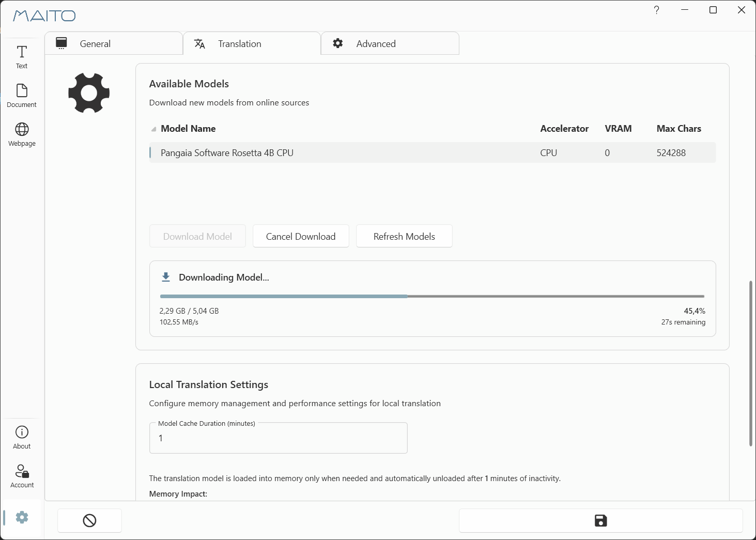Switch to the General tab

[x=114, y=43]
